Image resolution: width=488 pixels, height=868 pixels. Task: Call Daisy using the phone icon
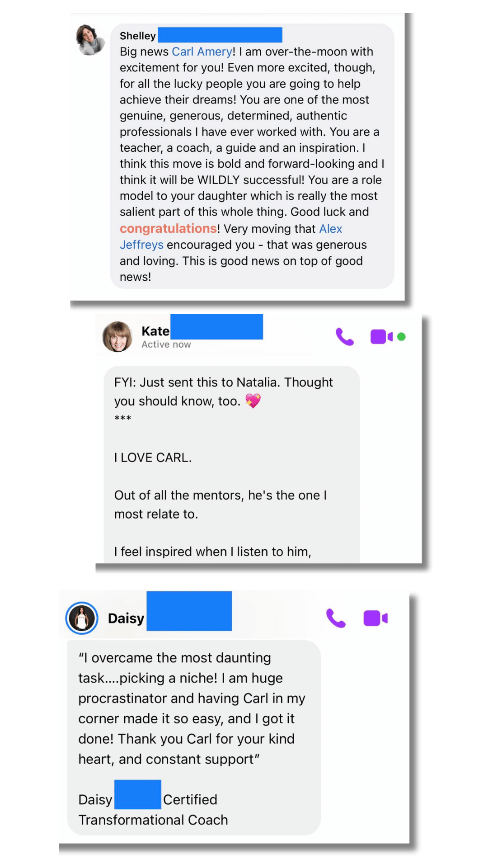[336, 618]
